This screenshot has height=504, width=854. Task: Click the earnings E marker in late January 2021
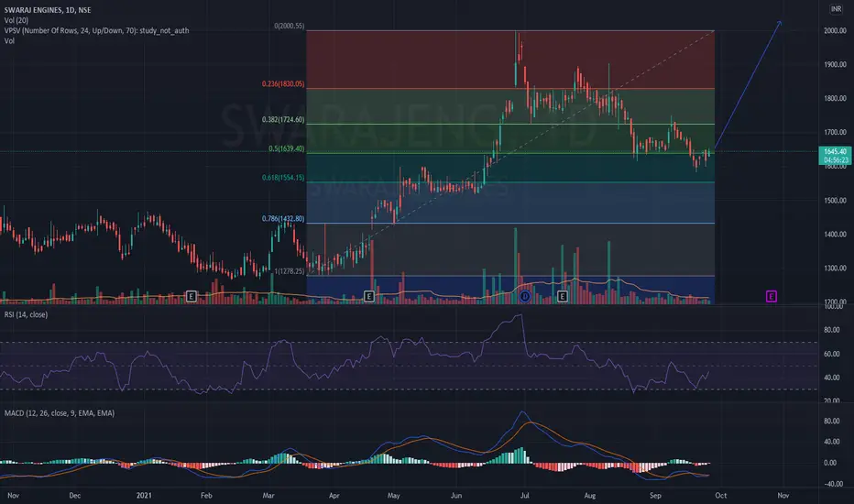point(192,296)
